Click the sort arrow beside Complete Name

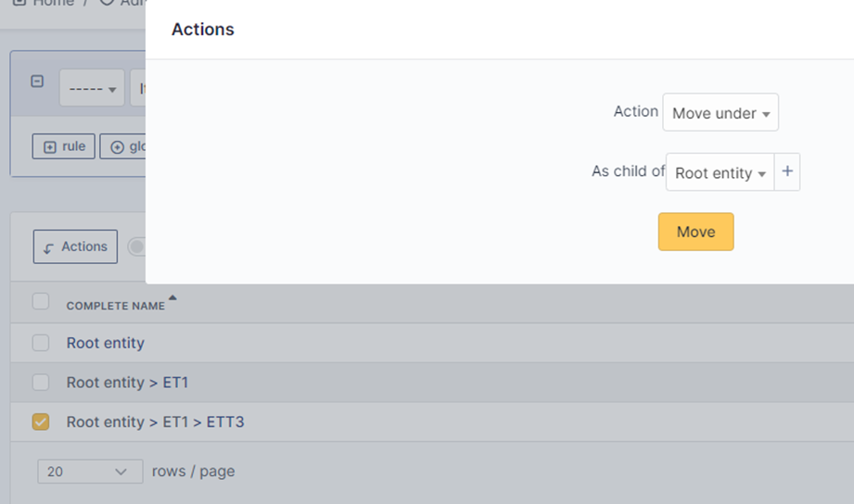(x=172, y=298)
